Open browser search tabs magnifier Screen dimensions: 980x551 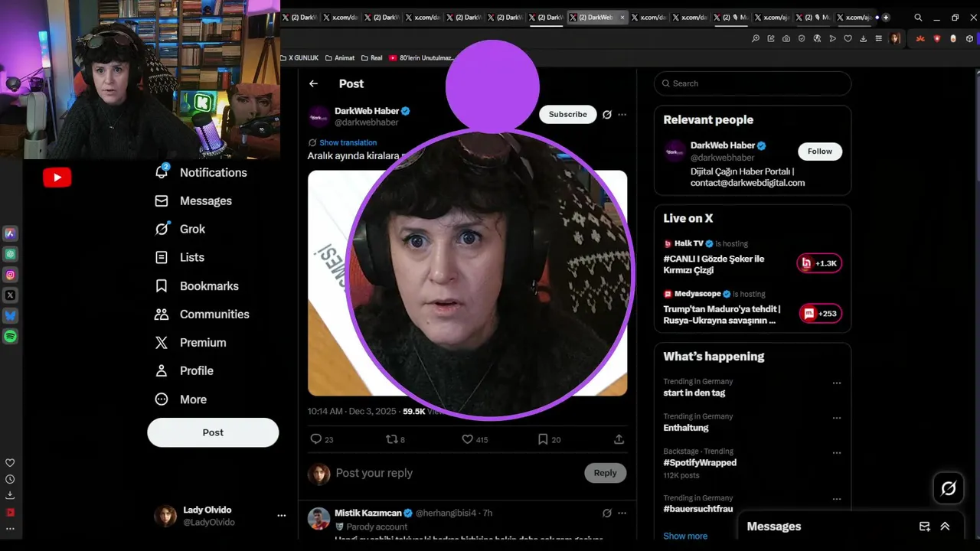click(918, 18)
